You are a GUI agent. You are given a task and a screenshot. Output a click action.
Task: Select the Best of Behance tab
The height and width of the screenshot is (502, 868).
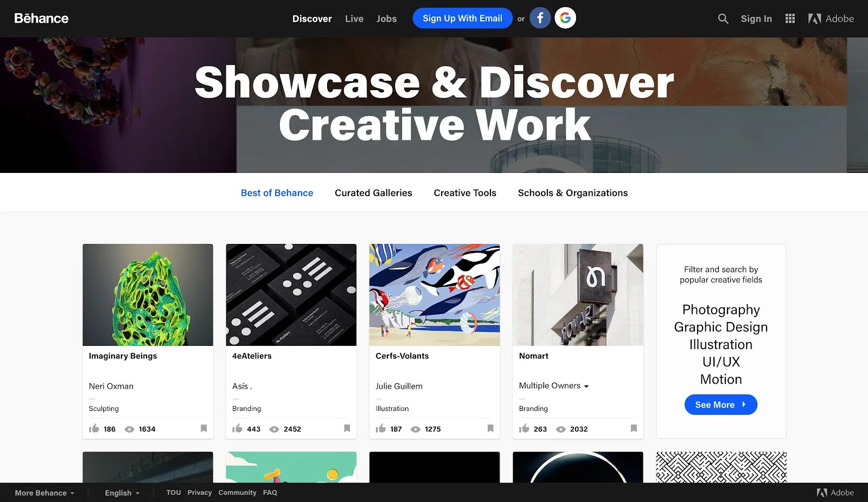[277, 193]
